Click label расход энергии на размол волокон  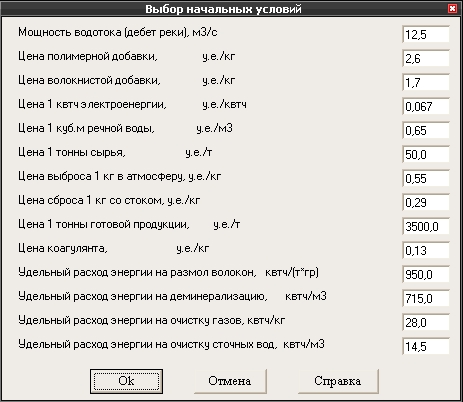pyautogui.click(x=164, y=273)
